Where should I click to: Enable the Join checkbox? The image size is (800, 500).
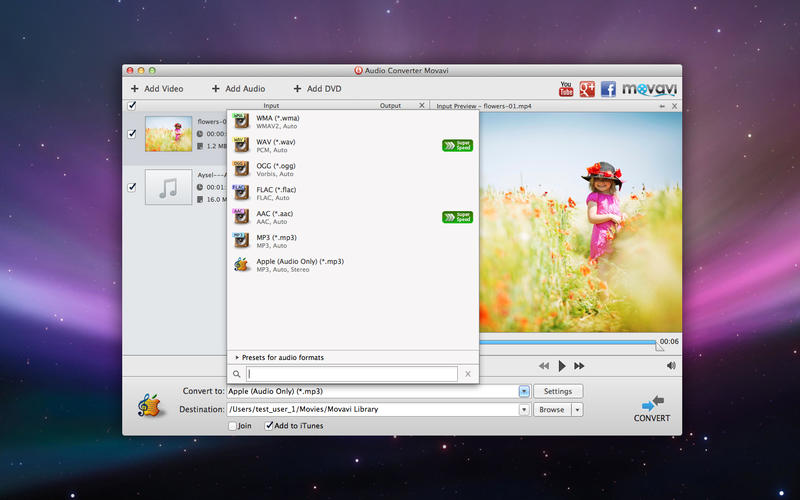pos(233,426)
